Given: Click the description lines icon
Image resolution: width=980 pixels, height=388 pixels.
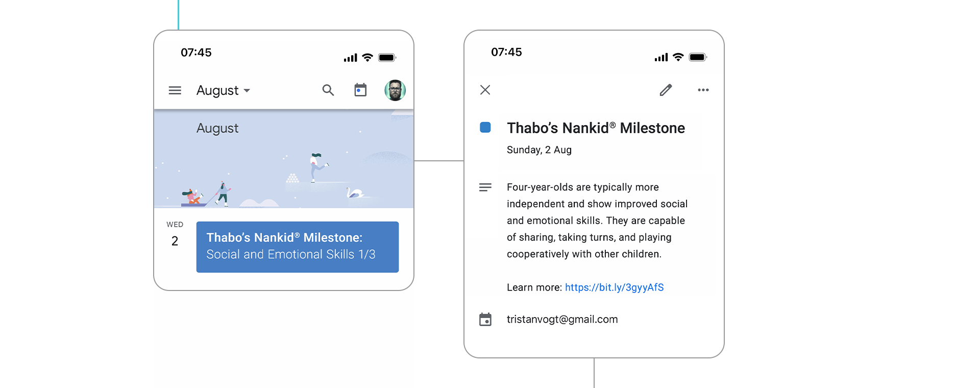Looking at the screenshot, I should point(485,187).
